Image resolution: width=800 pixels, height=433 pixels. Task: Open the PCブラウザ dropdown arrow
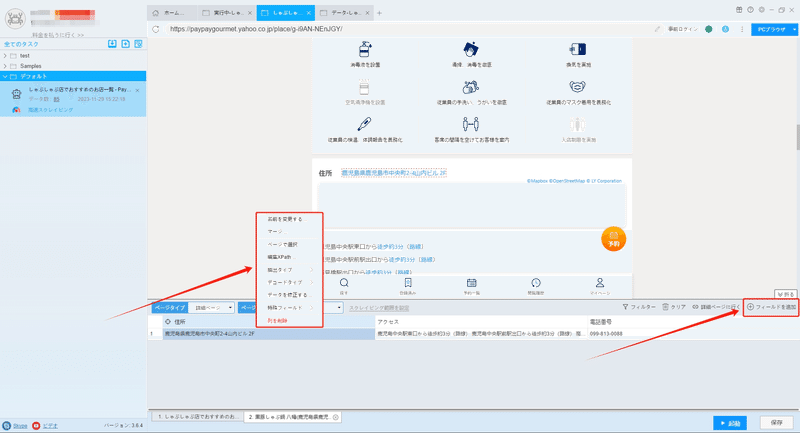794,30
